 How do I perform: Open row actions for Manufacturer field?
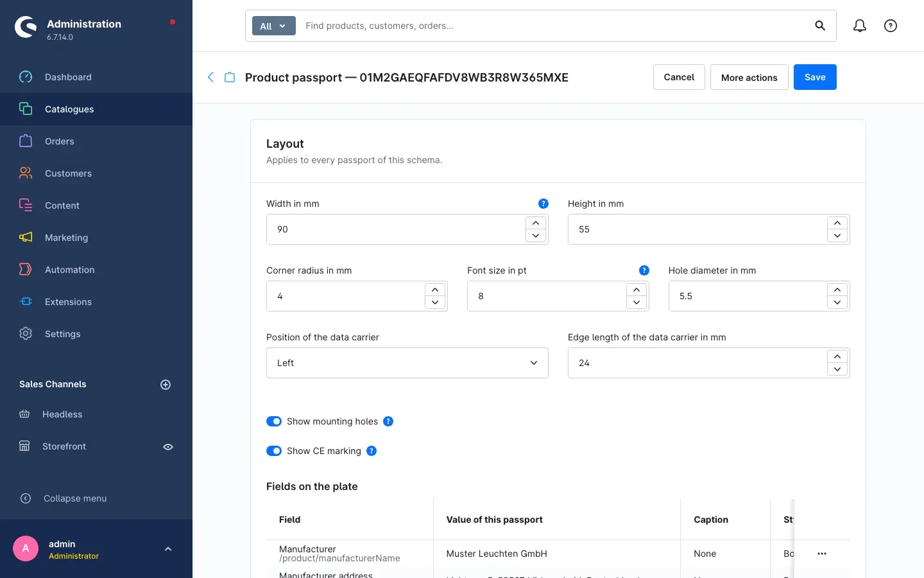point(822,554)
